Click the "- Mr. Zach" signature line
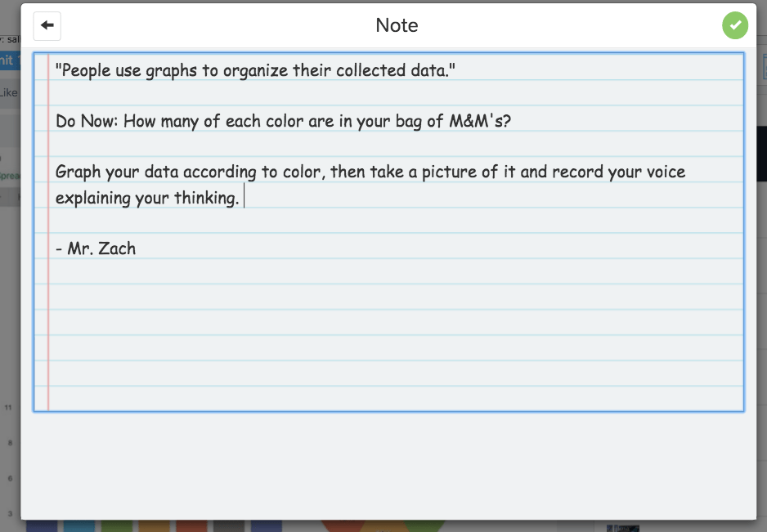 [x=96, y=248]
